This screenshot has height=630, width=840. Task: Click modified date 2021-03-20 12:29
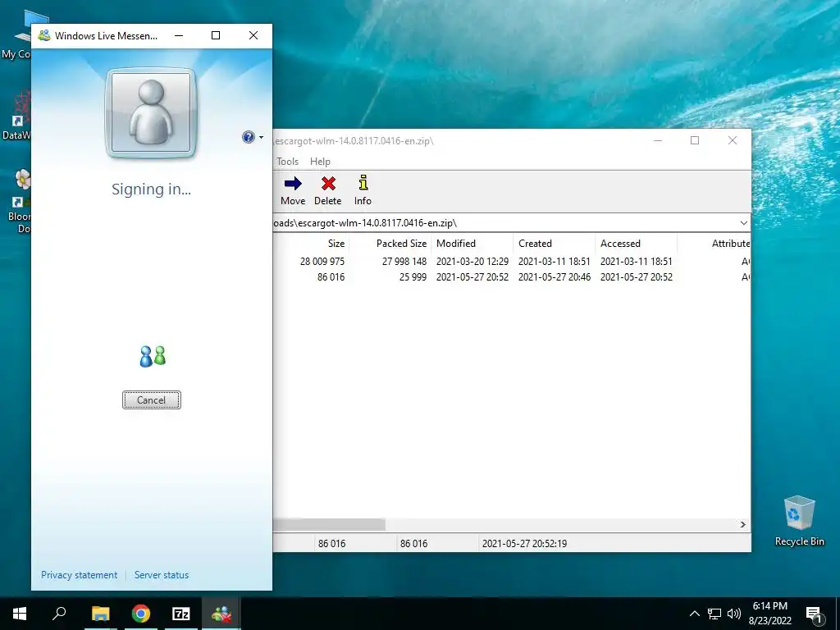click(472, 262)
